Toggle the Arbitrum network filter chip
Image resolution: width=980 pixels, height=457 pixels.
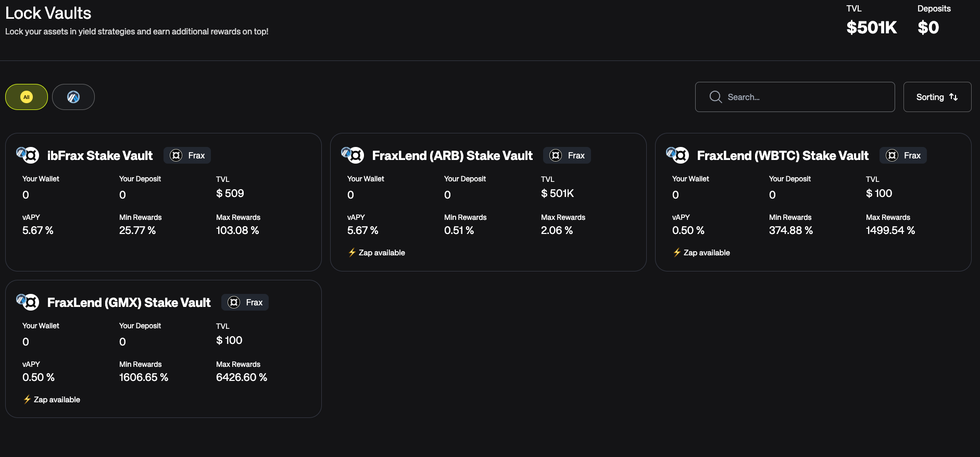pyautogui.click(x=73, y=97)
